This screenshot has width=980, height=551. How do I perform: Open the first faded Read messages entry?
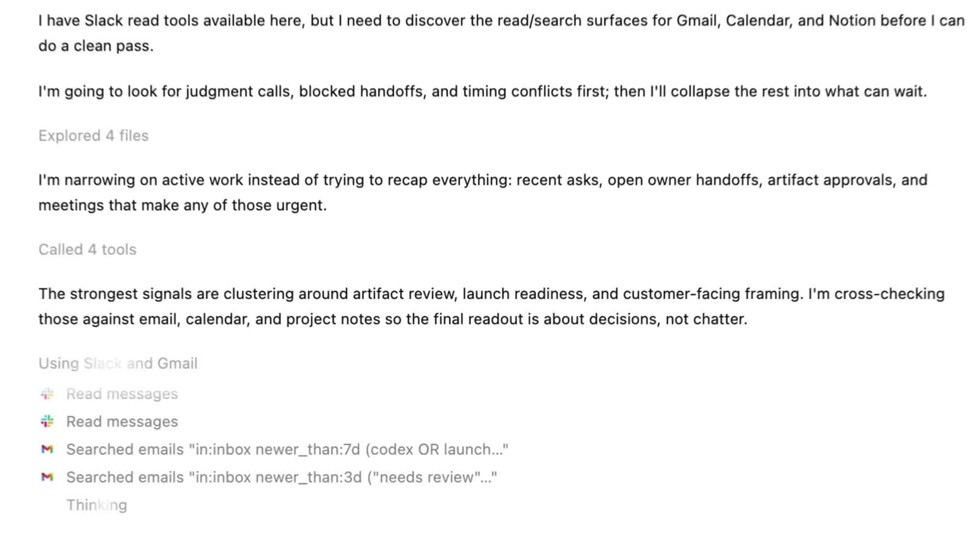click(x=122, y=394)
